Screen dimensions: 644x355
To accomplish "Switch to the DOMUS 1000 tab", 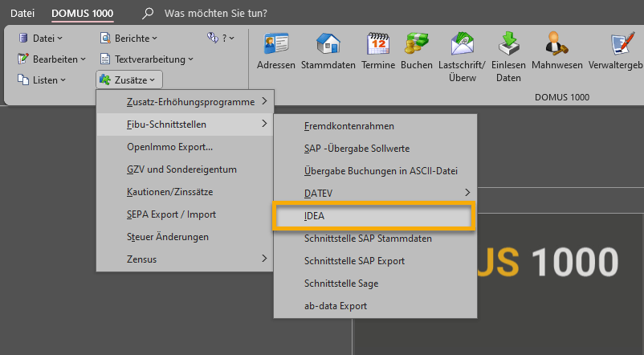I will click(x=82, y=13).
